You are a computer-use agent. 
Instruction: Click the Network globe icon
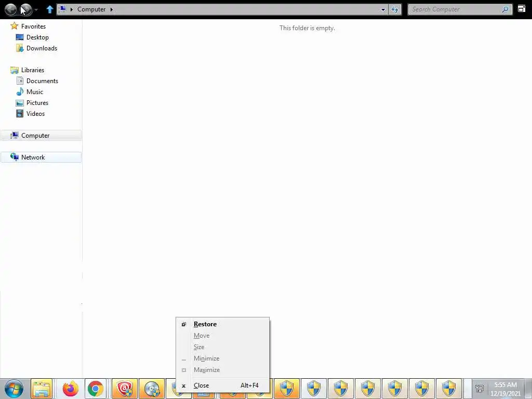14,157
